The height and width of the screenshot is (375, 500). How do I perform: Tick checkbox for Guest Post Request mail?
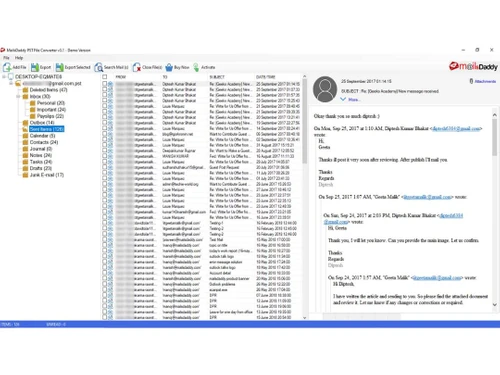tap(105, 167)
